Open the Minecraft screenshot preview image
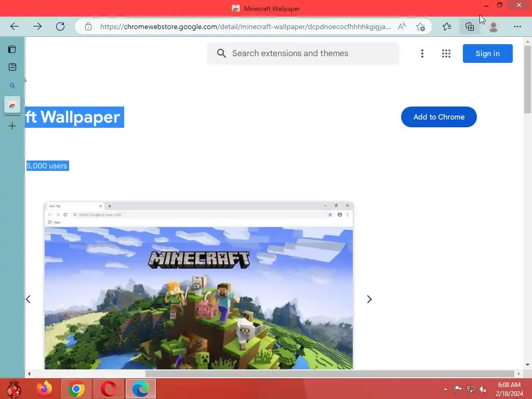Image resolution: width=532 pixels, height=399 pixels. (199, 285)
